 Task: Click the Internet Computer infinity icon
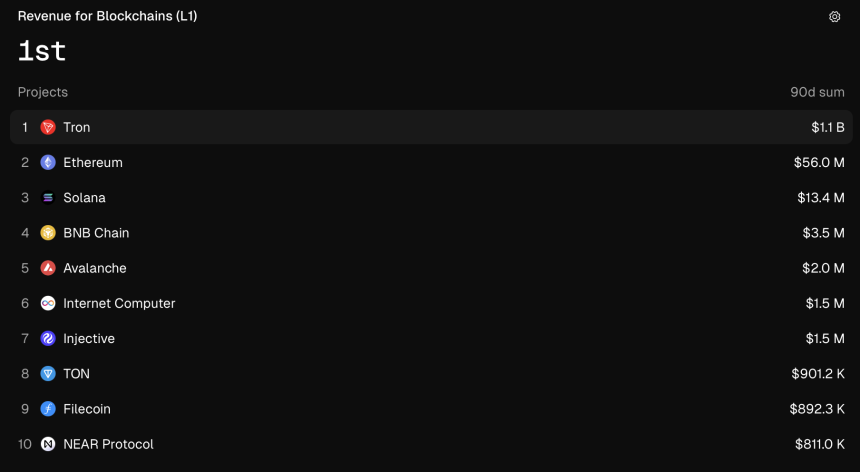click(48, 303)
